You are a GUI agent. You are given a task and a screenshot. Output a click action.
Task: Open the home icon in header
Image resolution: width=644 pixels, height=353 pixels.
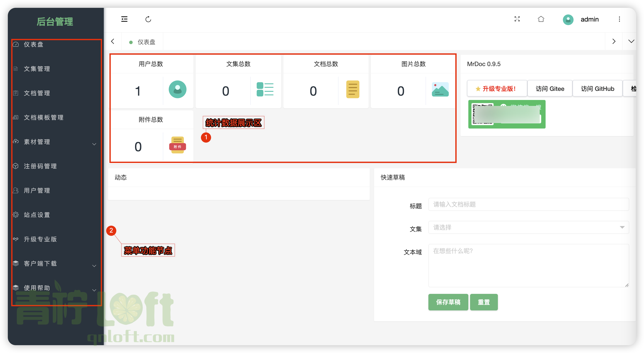541,19
